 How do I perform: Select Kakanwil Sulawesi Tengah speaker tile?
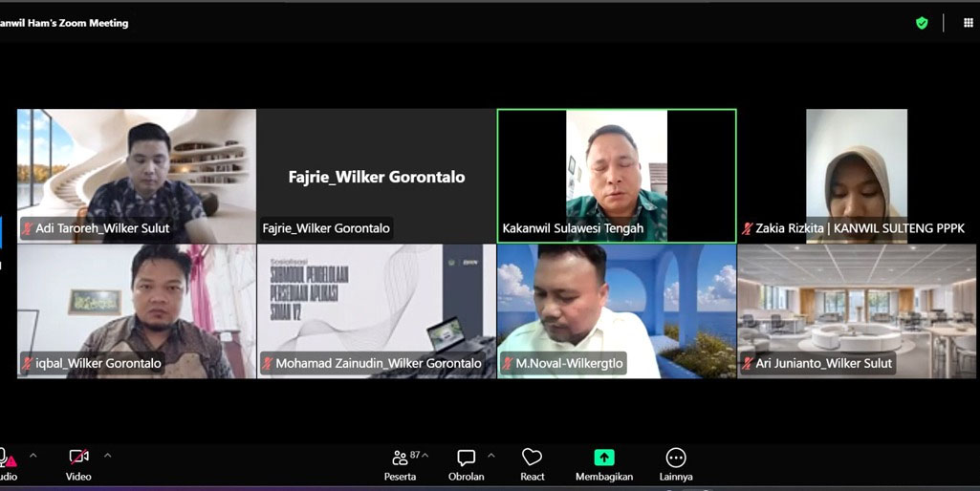[617, 176]
